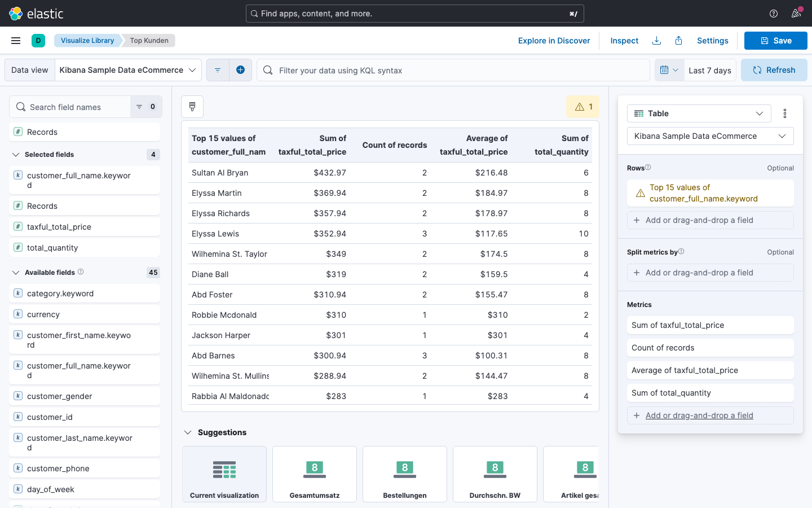Viewport: 812px width, 508px height.
Task: Toggle the filter options menu button
Action: [218, 70]
